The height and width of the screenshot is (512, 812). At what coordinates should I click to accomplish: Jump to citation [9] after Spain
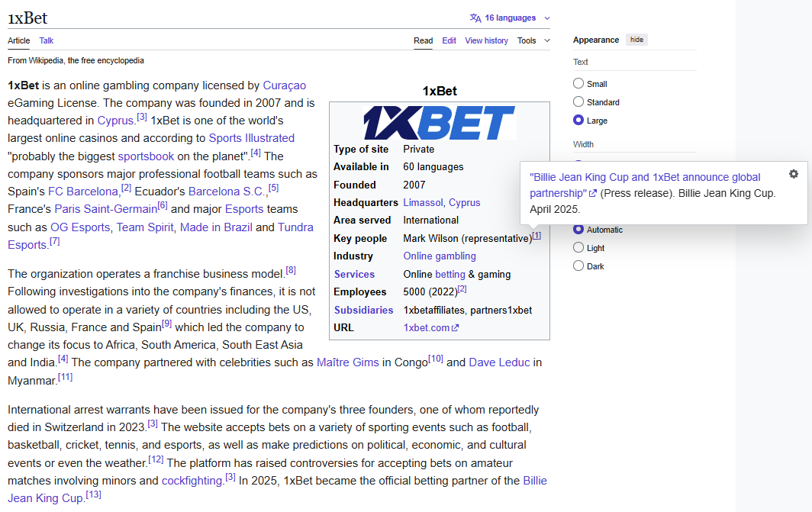click(166, 324)
